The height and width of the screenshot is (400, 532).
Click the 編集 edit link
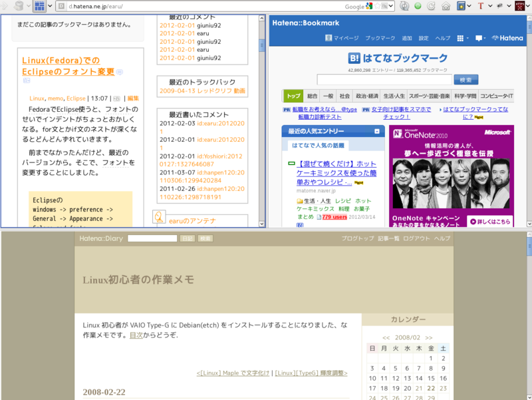(133, 99)
